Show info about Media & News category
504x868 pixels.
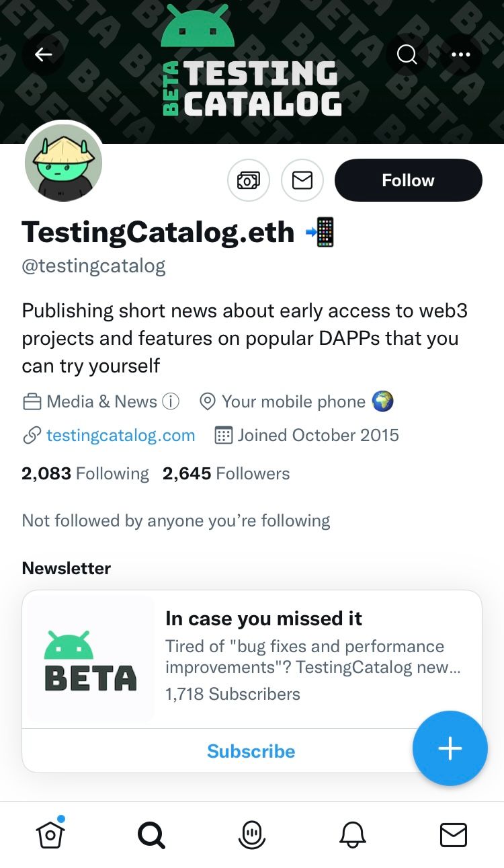[x=171, y=402]
